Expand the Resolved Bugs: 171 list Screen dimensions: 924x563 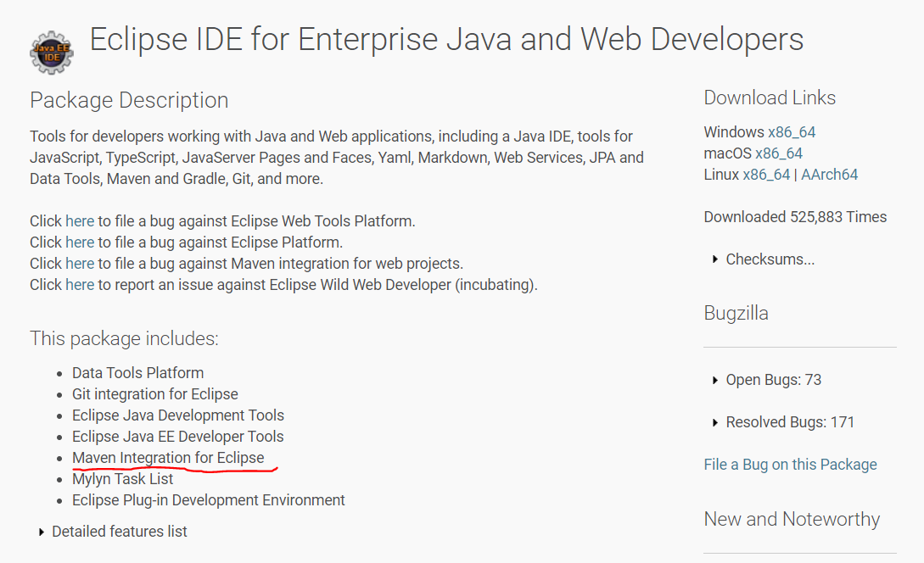[x=783, y=422]
